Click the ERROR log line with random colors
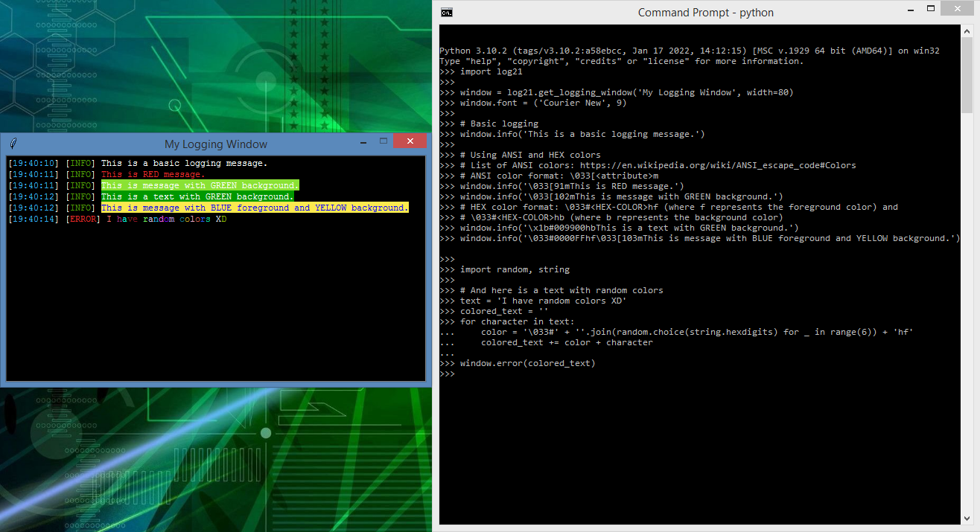Screen dimensions: 980x532 point(166,219)
